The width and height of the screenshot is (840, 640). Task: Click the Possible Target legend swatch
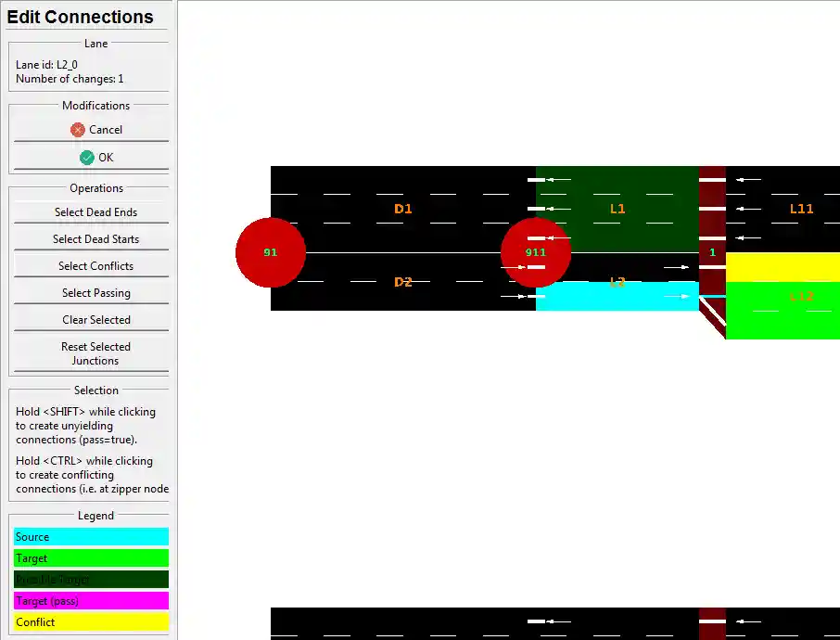coord(91,580)
